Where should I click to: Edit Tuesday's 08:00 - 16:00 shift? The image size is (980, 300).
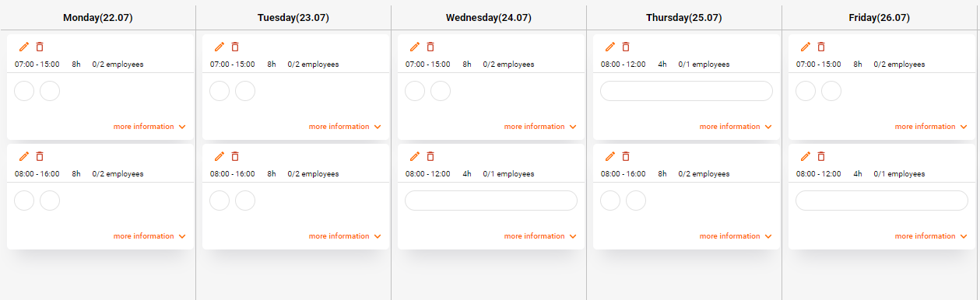[220, 157]
